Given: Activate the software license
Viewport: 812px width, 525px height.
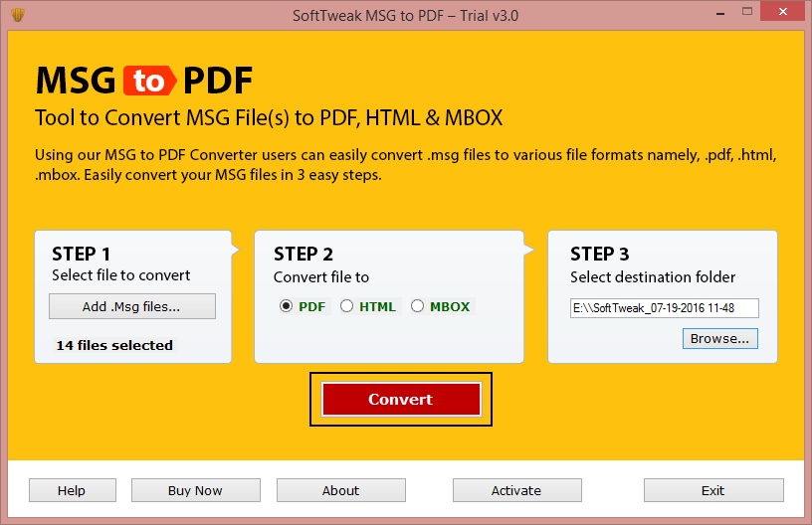Looking at the screenshot, I should (x=516, y=490).
